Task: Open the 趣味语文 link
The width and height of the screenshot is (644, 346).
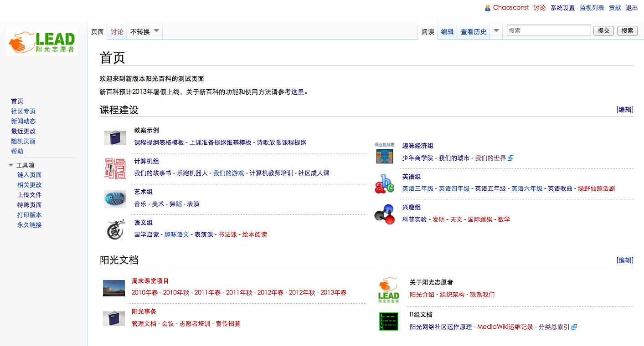Action: (x=177, y=234)
